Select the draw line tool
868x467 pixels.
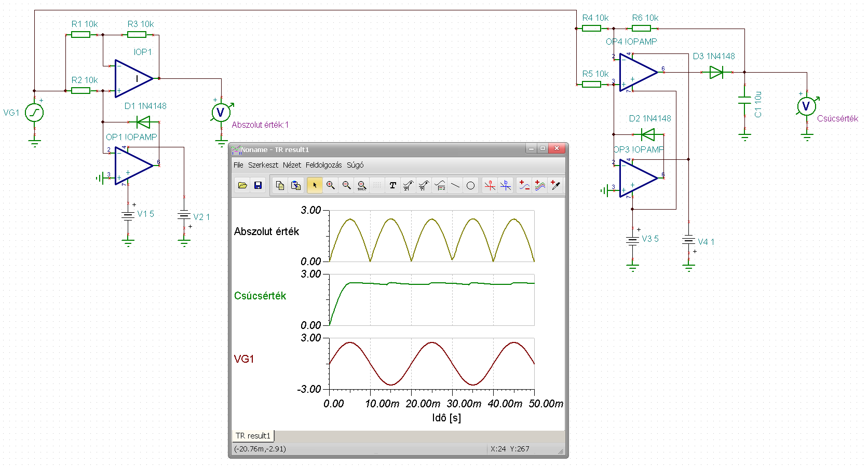pos(455,185)
